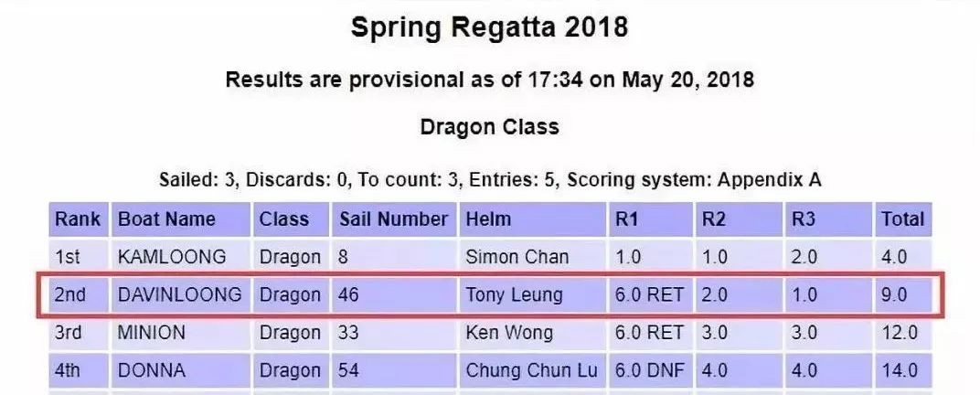Click helm Chung Chun Lu
Image resolution: width=980 pixels, height=395 pixels.
(531, 370)
